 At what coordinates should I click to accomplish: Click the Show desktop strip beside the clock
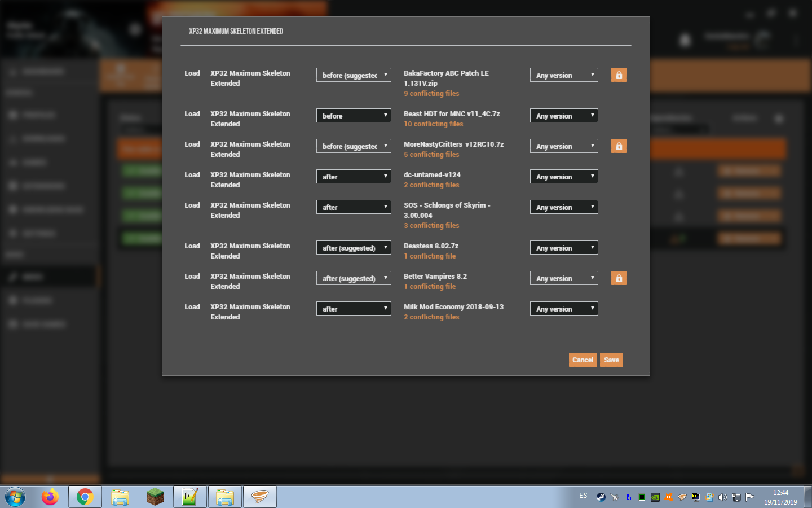[807, 497]
